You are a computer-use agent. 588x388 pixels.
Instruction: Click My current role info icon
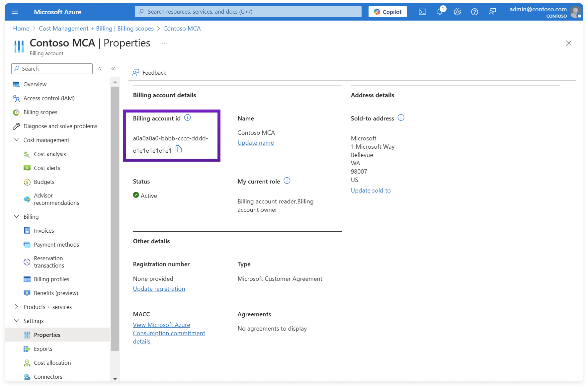tap(287, 181)
